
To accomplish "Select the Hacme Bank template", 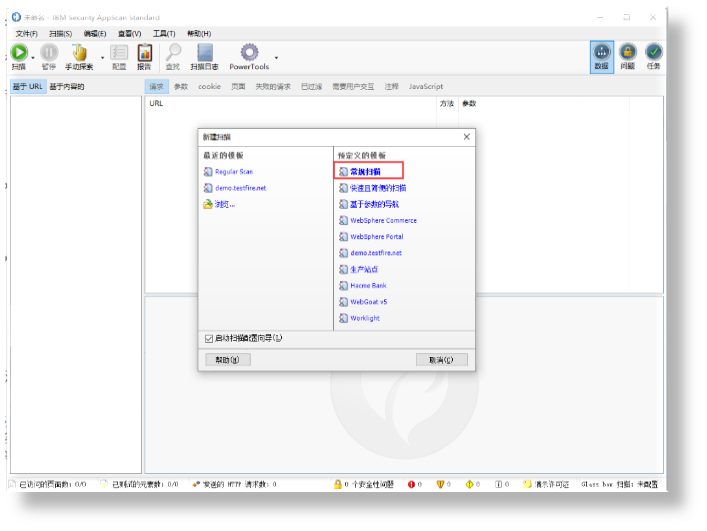I will click(368, 285).
